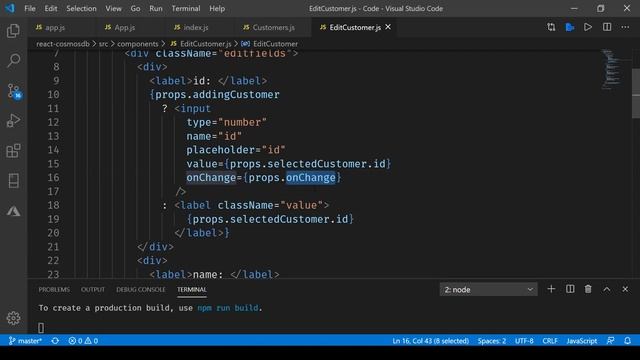Image resolution: width=640 pixels, height=360 pixels.
Task: Show the Problems panel tab
Action: point(54,289)
